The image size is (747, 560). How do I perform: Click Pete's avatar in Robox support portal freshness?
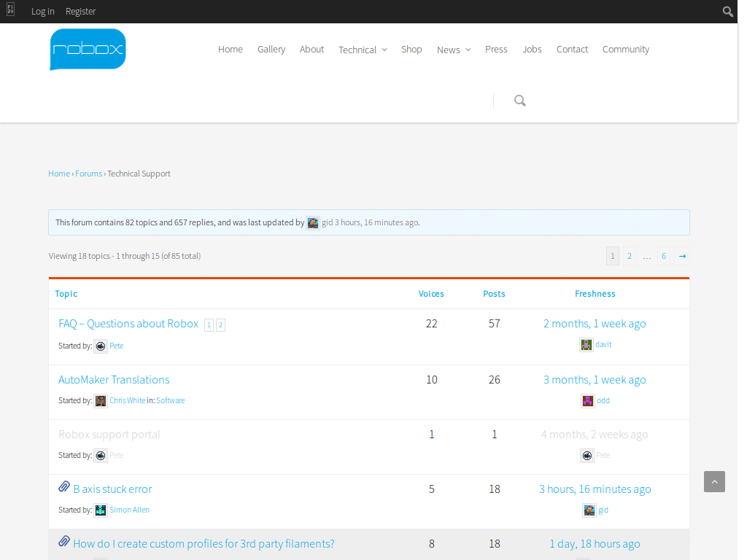(x=587, y=456)
